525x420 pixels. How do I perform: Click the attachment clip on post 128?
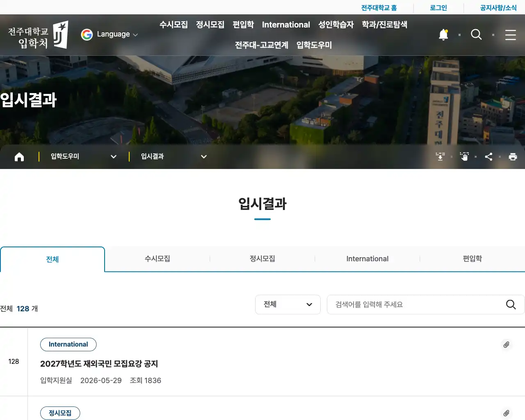click(x=507, y=345)
